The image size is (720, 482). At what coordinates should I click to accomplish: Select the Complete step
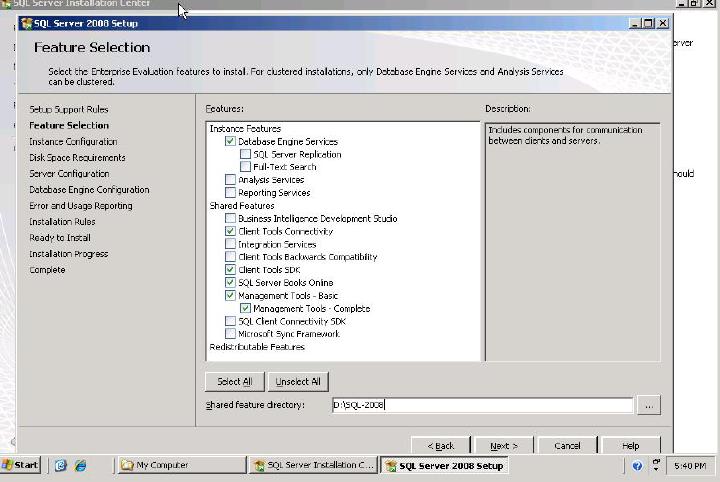click(47, 270)
